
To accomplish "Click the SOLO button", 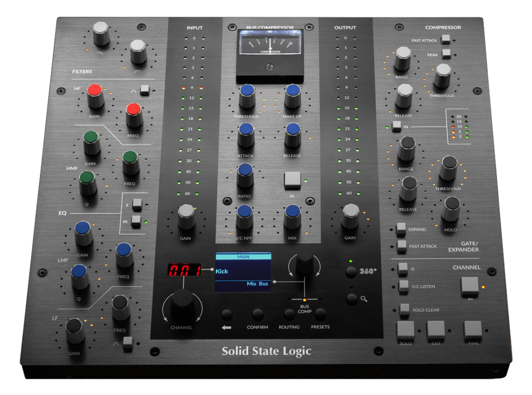I will 406,330.
